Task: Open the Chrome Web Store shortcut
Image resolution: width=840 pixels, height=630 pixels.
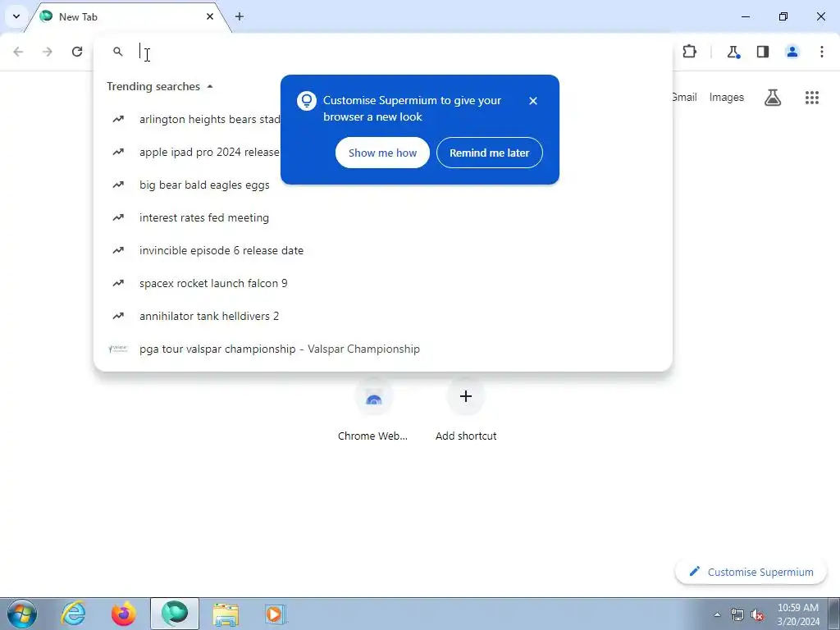Action: [x=373, y=410]
